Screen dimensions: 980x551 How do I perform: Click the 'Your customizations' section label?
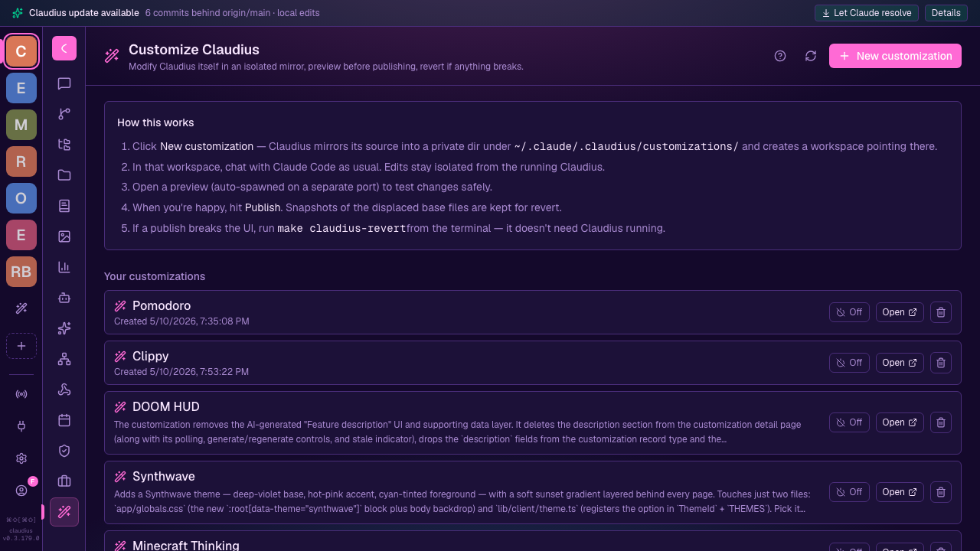click(x=155, y=276)
